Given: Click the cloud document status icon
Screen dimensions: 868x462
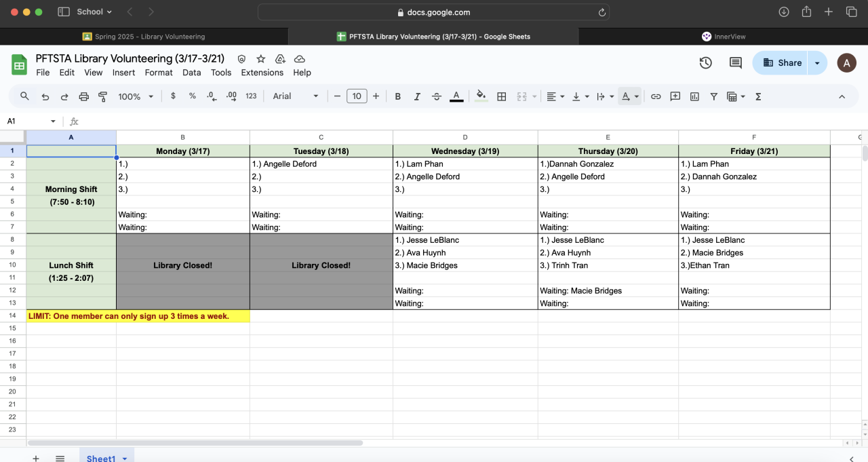Looking at the screenshot, I should pyautogui.click(x=299, y=59).
